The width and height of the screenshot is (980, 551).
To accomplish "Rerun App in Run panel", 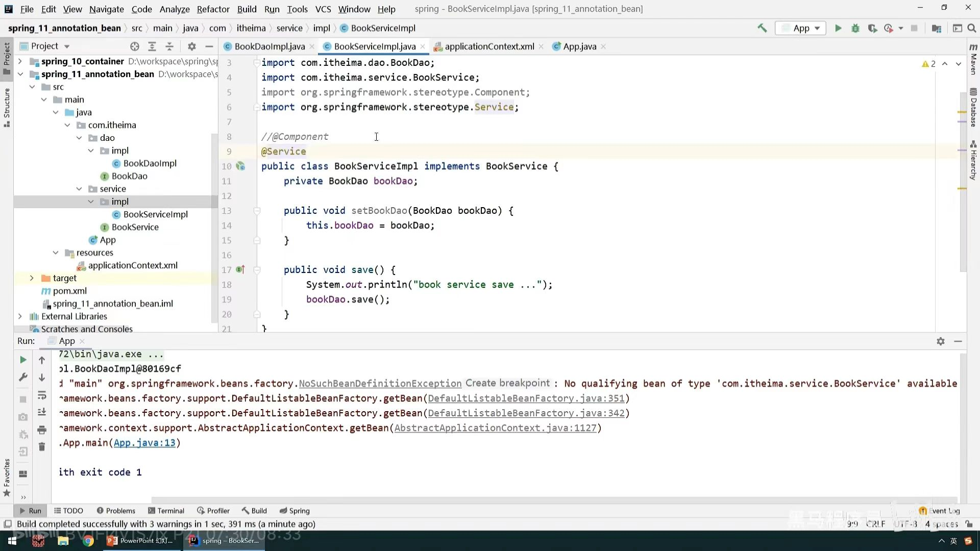I will pyautogui.click(x=23, y=360).
